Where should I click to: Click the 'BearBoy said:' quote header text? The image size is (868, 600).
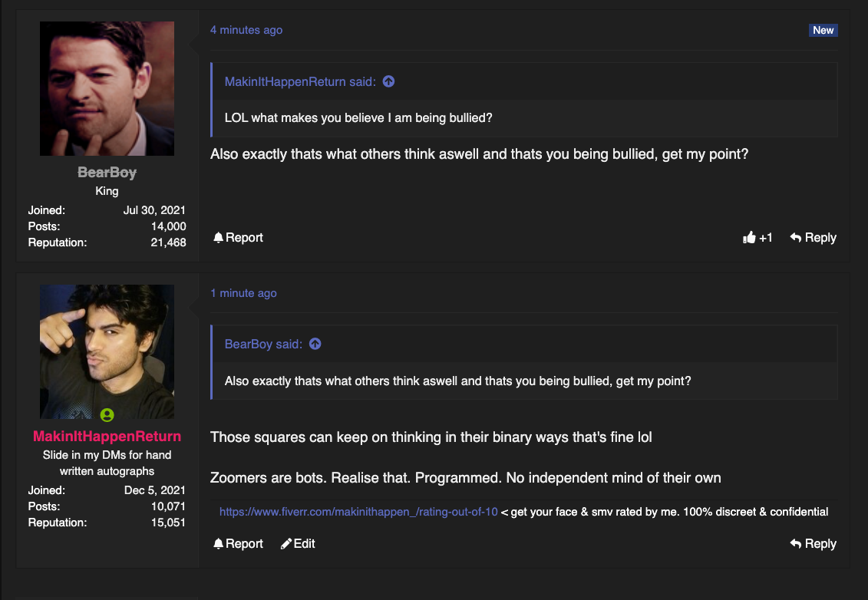coord(263,345)
